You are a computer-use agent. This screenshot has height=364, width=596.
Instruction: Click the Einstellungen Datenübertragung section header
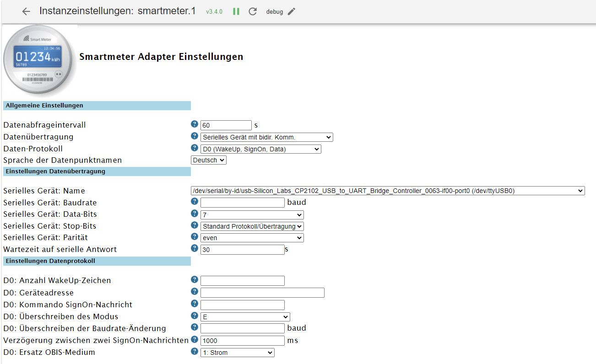[97, 171]
